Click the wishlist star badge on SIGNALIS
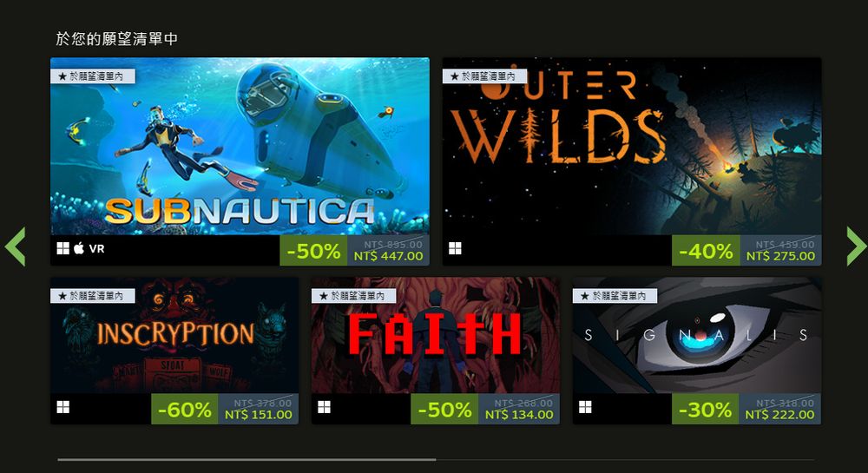Image resolution: width=868 pixels, height=473 pixels. click(x=615, y=296)
